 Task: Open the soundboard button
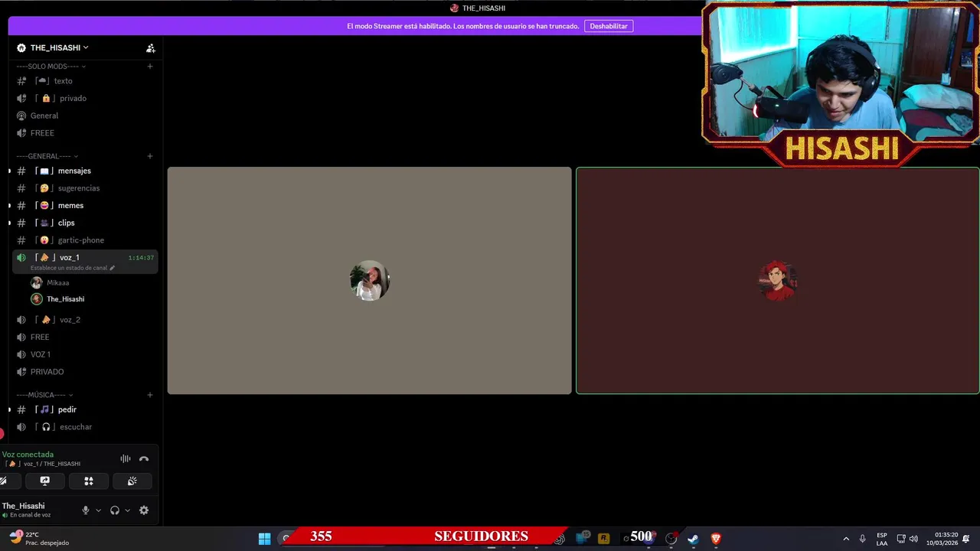coord(132,481)
